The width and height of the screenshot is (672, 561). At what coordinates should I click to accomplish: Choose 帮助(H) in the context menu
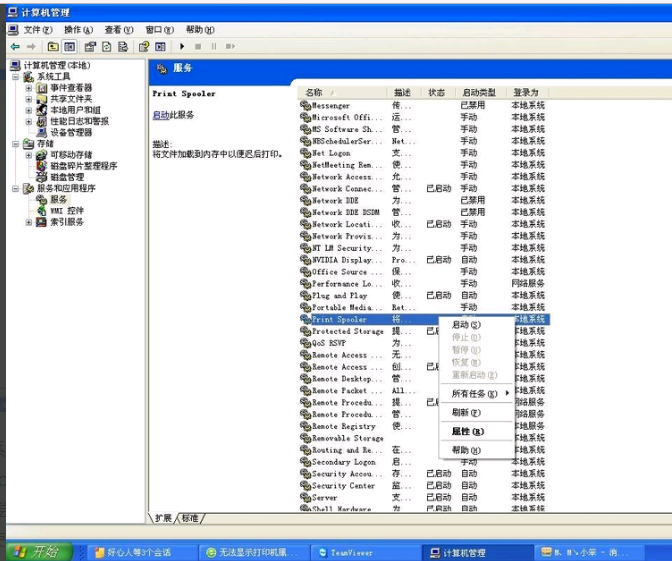477,450
